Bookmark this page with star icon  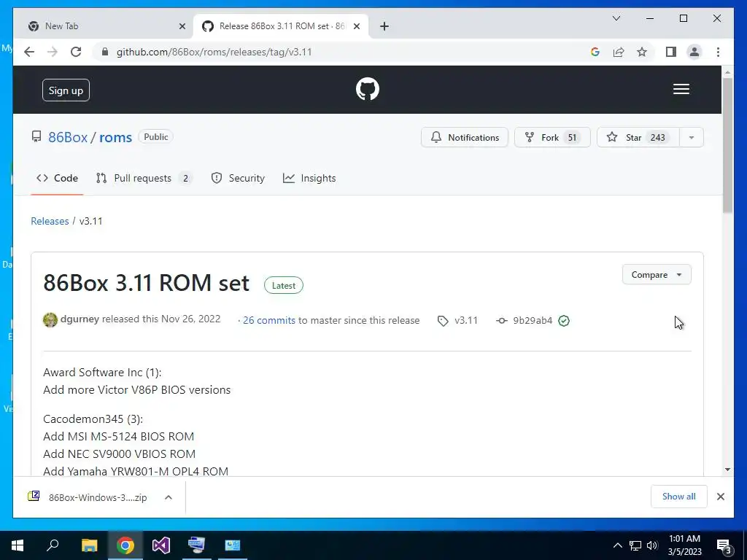point(642,52)
